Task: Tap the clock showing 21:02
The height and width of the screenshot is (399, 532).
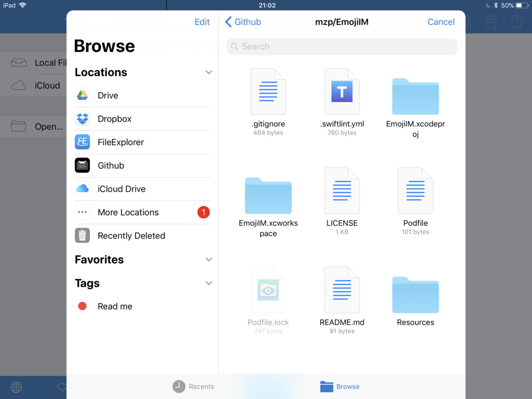Action: [x=267, y=5]
